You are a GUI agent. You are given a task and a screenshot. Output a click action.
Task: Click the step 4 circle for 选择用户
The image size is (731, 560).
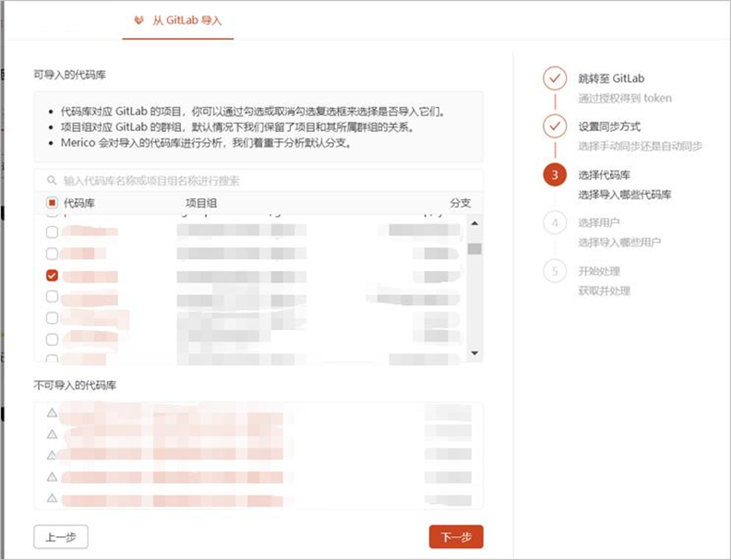point(555,222)
